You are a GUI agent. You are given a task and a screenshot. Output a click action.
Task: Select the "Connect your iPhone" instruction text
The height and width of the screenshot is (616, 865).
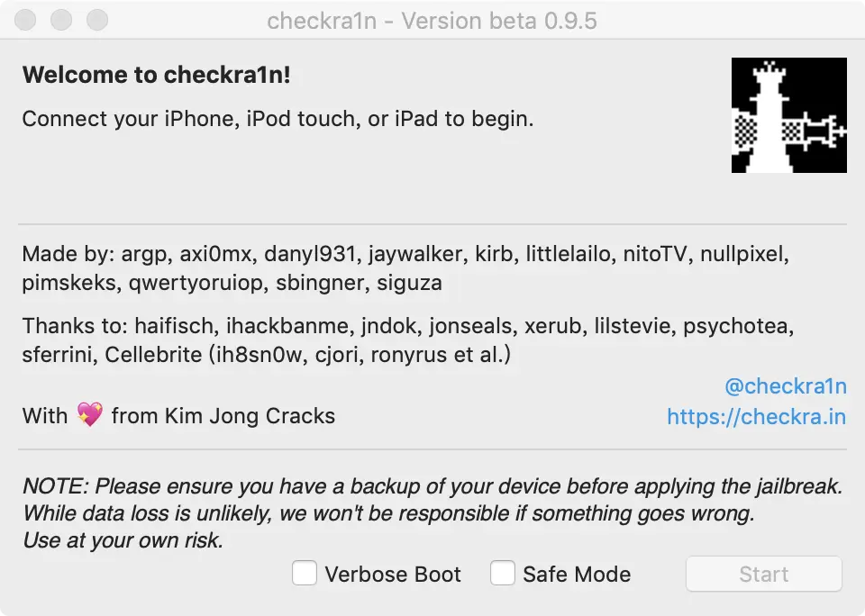click(x=278, y=119)
